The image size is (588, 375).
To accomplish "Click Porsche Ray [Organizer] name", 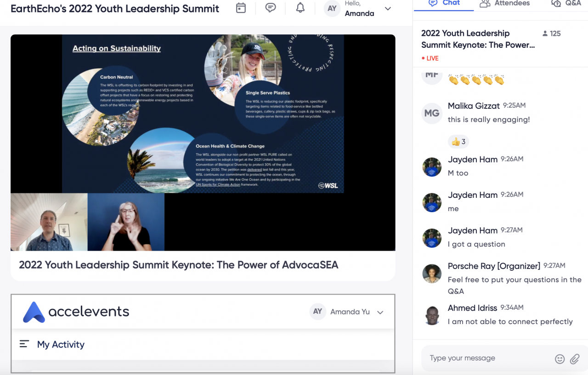I will (x=494, y=266).
